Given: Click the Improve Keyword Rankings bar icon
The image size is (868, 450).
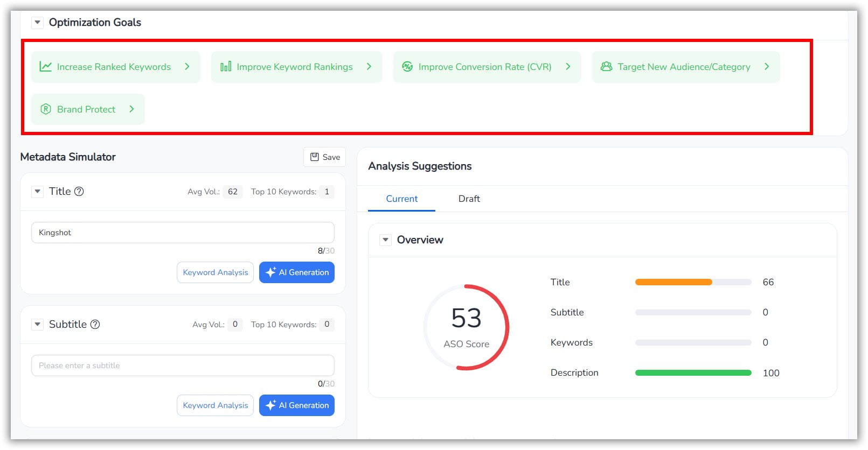Looking at the screenshot, I should pyautogui.click(x=226, y=67).
